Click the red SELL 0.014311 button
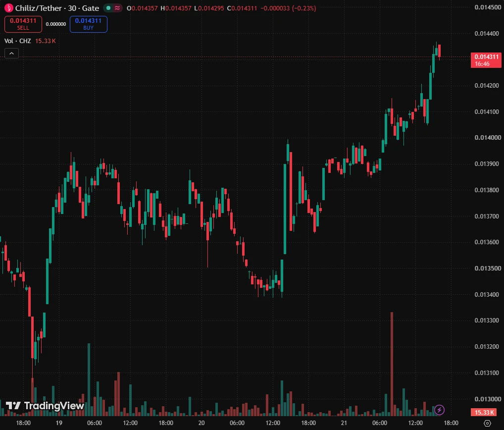Viewport: 504px width, 430px height. (x=23, y=24)
